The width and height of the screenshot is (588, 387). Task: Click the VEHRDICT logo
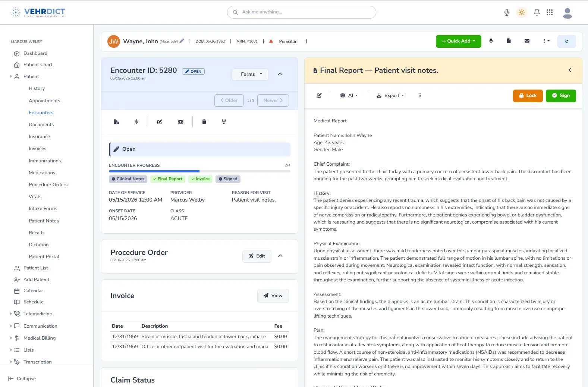[x=38, y=12]
